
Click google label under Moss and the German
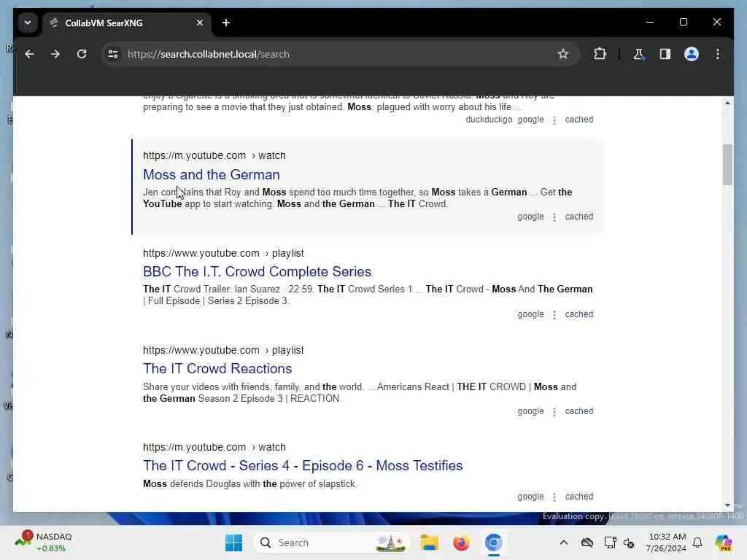(531, 217)
